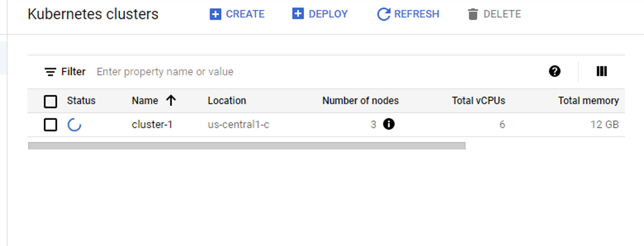
Task: Click the DEPLOY plus icon
Action: (x=298, y=14)
